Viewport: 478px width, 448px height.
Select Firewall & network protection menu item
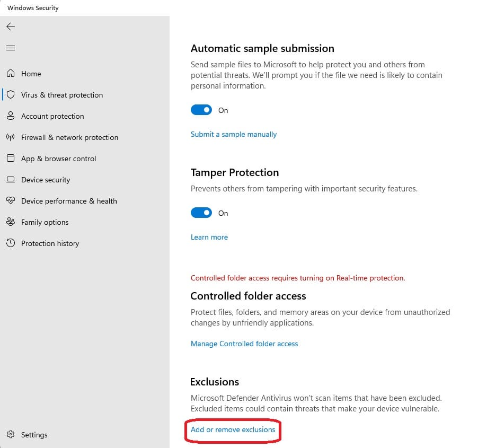[x=69, y=137]
